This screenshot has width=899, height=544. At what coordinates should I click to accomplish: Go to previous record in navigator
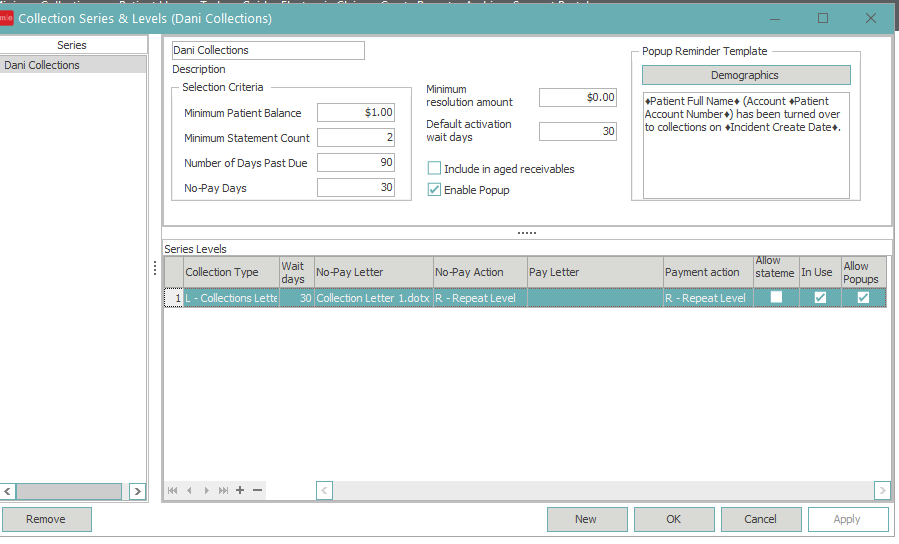click(x=190, y=490)
